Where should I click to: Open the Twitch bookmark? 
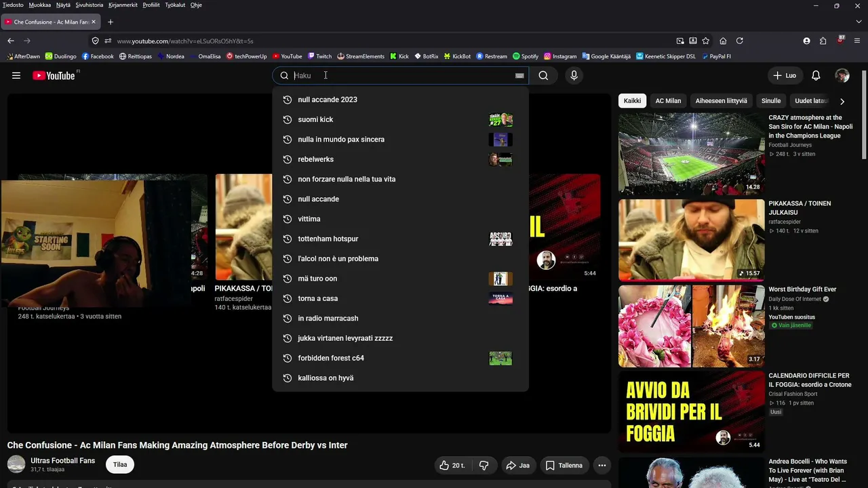(x=319, y=56)
